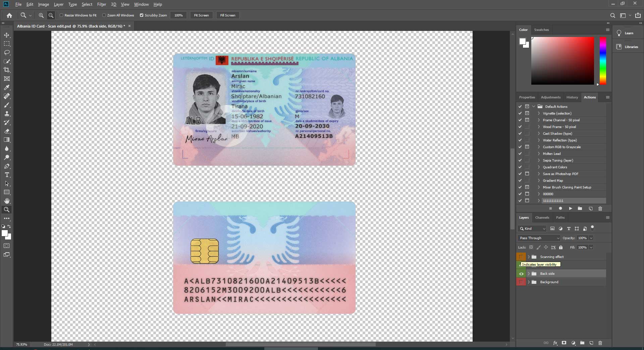Image resolution: width=644 pixels, height=350 pixels.
Task: Delete the selected layer
Action: [x=600, y=343]
